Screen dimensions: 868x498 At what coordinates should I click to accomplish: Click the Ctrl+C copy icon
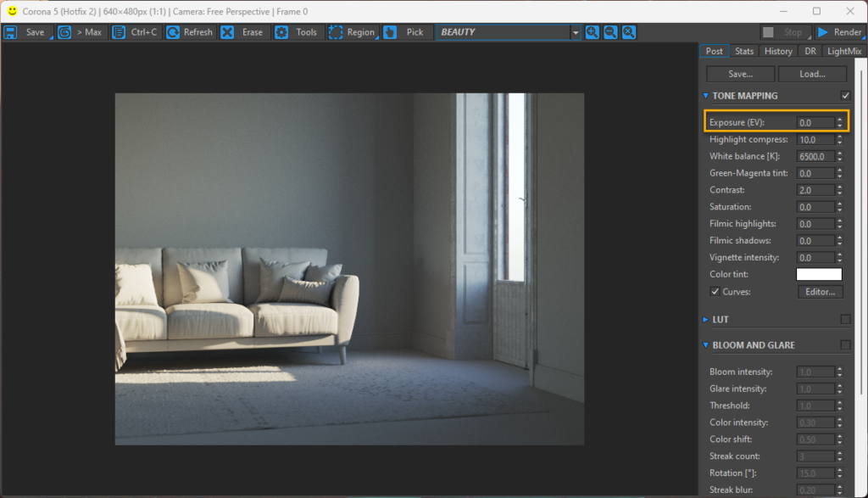coord(119,32)
